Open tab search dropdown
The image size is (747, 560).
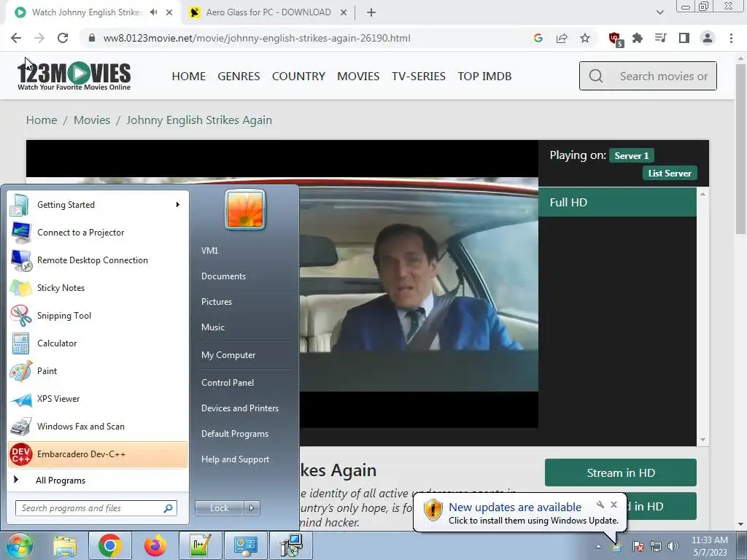pyautogui.click(x=659, y=13)
